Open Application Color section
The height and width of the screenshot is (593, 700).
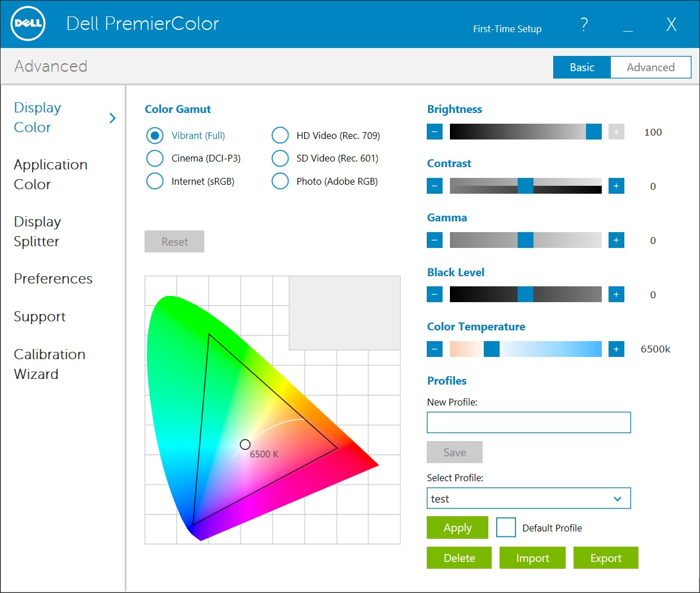[x=50, y=175]
